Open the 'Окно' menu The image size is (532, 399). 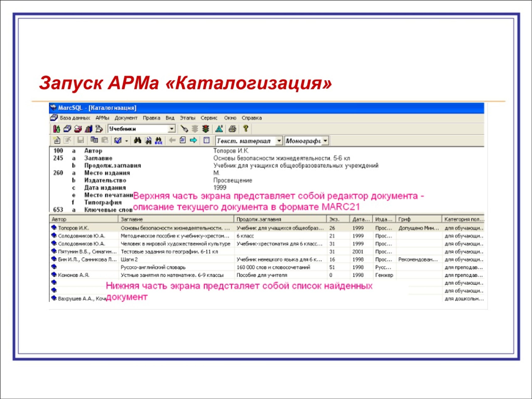point(230,118)
